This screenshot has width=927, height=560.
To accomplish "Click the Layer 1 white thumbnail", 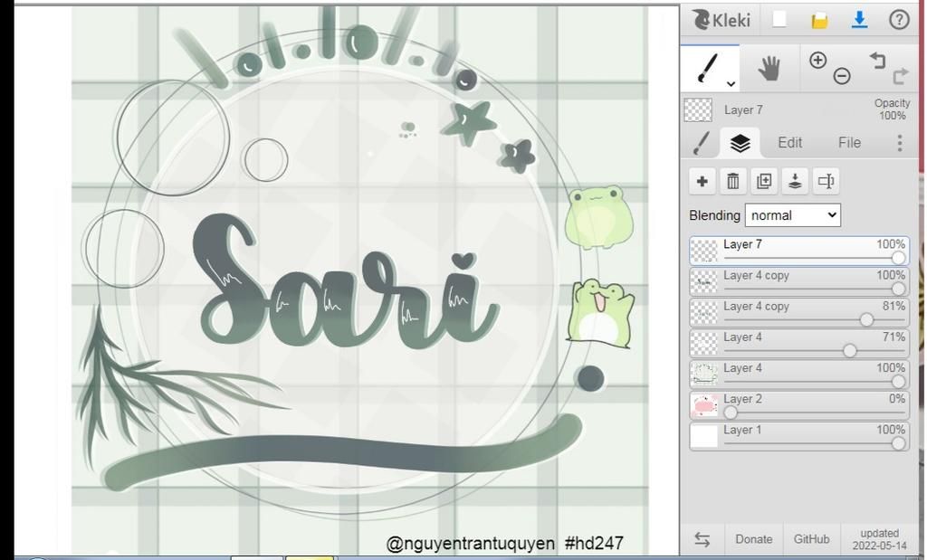I will coord(704,437).
